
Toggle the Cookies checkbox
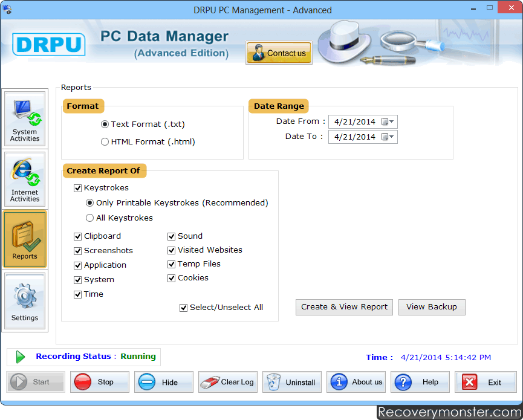[172, 278]
